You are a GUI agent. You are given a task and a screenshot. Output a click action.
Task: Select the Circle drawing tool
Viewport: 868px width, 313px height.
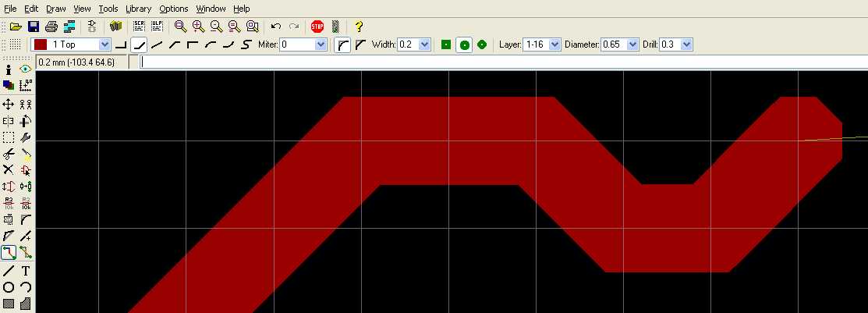(9, 287)
